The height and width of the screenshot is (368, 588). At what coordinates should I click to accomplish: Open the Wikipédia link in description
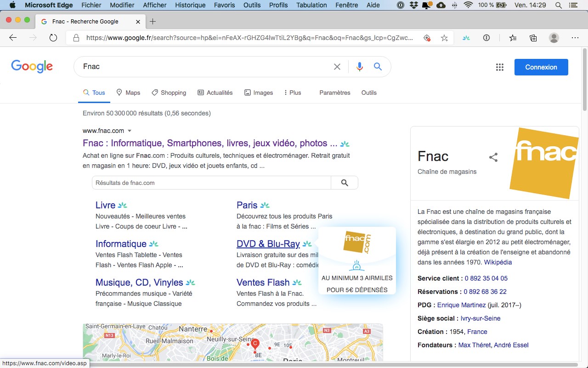(498, 262)
